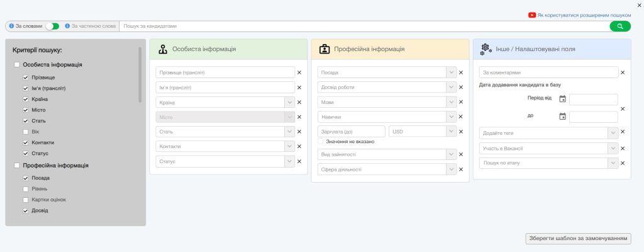This screenshot has width=644, height=252.
Task: Enable the Вік checkbox
Action: click(x=25, y=132)
